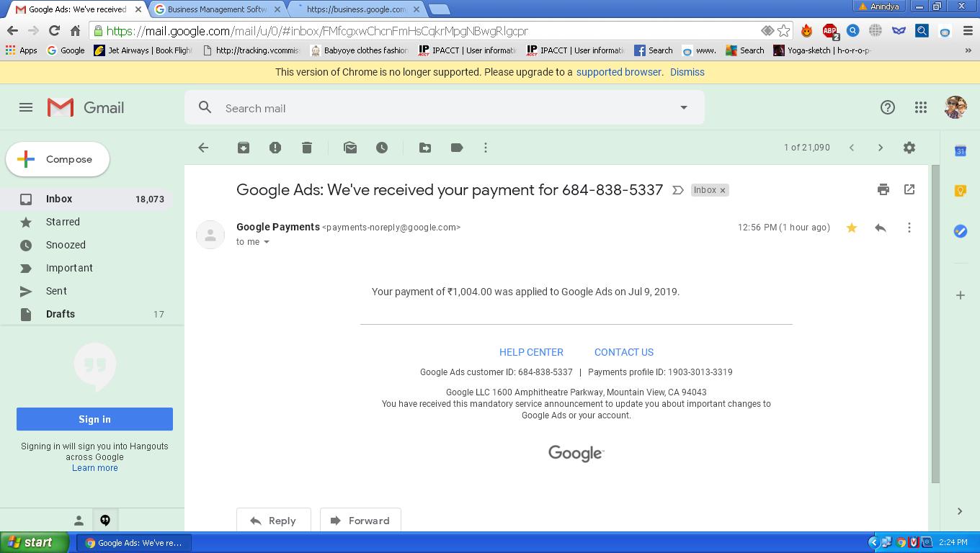This screenshot has height=553, width=980.
Task: Open the Windows start menu
Action: pyautogui.click(x=35, y=542)
